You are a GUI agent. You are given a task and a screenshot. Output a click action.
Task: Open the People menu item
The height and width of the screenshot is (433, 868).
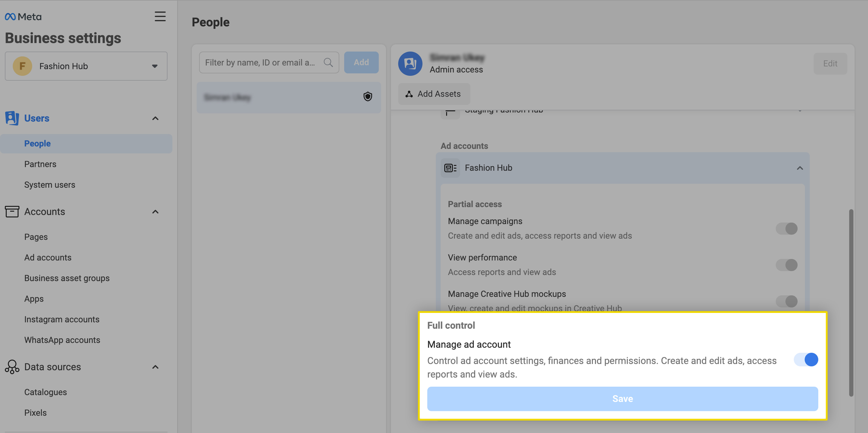[86, 144]
